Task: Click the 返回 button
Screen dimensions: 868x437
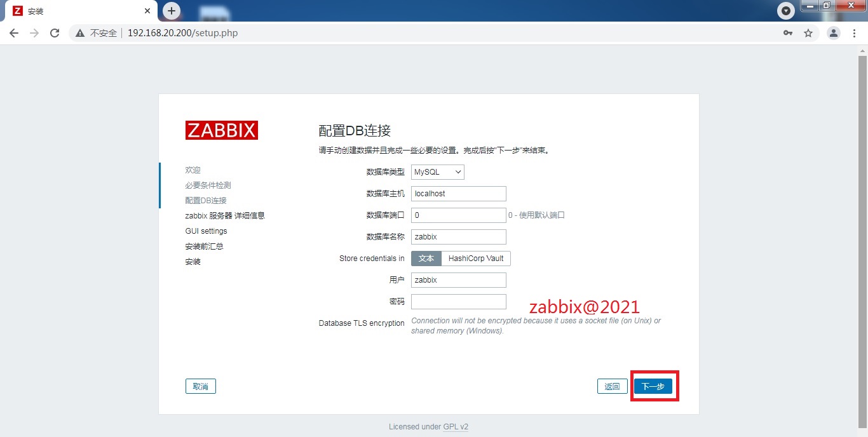Action: [x=613, y=386]
